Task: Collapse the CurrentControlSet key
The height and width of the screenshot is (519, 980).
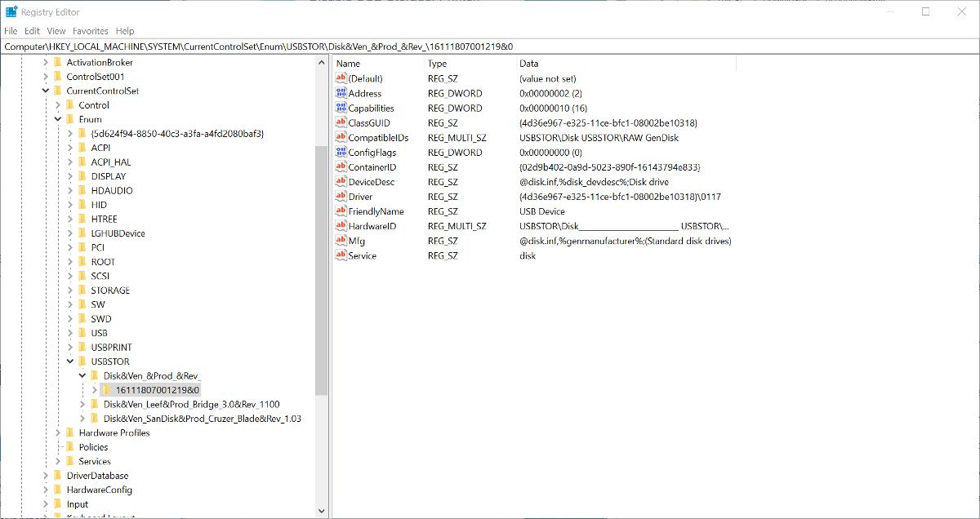Action: 46,91
